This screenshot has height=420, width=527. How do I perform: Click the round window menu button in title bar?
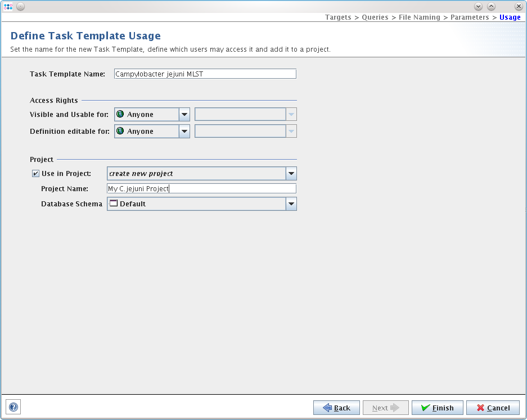click(20, 6)
